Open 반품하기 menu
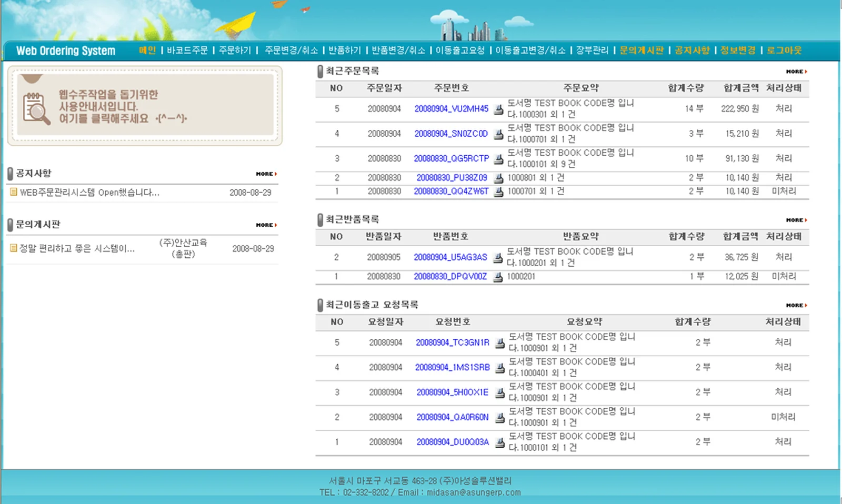Screen dimensions: 842x504 point(345,51)
